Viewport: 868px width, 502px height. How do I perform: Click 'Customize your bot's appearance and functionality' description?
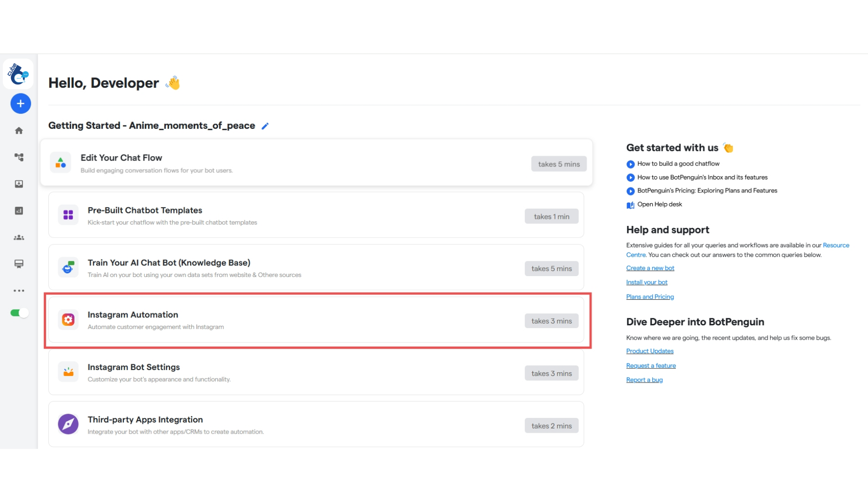(x=159, y=379)
